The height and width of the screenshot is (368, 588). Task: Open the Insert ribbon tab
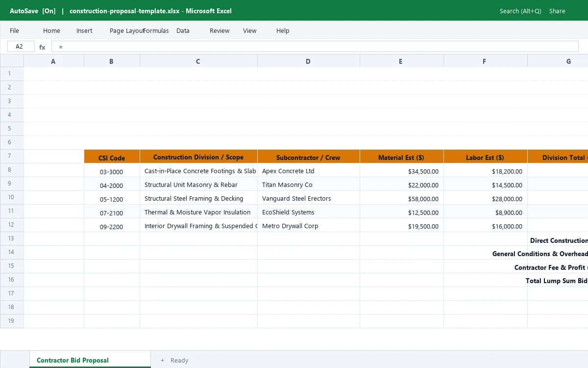84,30
